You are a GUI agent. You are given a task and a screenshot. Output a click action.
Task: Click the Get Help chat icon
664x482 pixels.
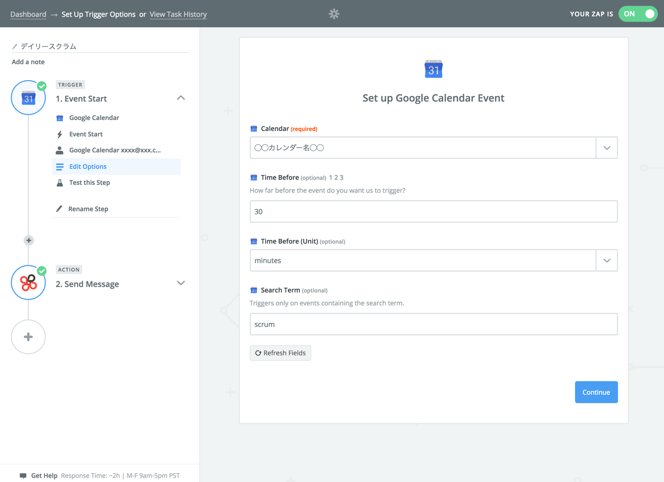(23, 476)
